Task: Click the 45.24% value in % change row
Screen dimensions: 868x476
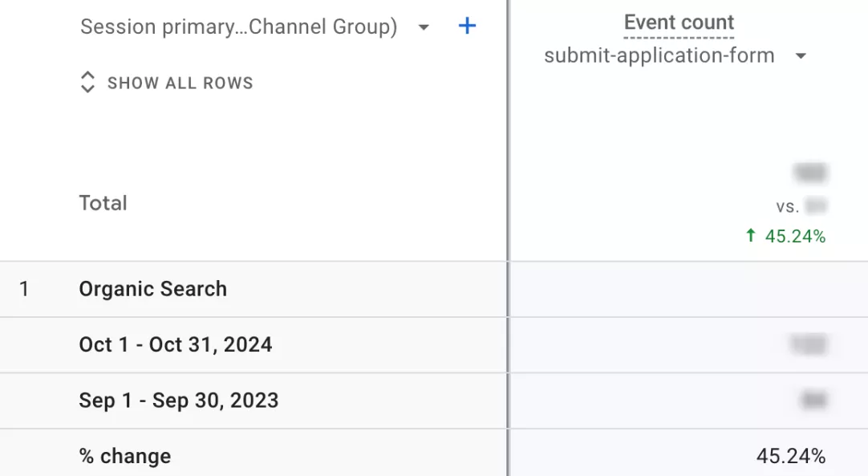Action: click(x=790, y=456)
